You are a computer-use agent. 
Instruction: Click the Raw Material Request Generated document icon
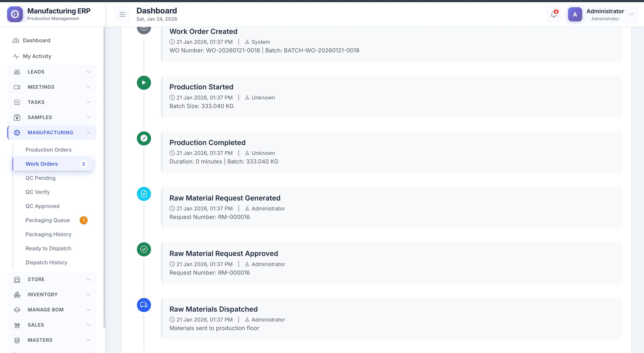[144, 194]
